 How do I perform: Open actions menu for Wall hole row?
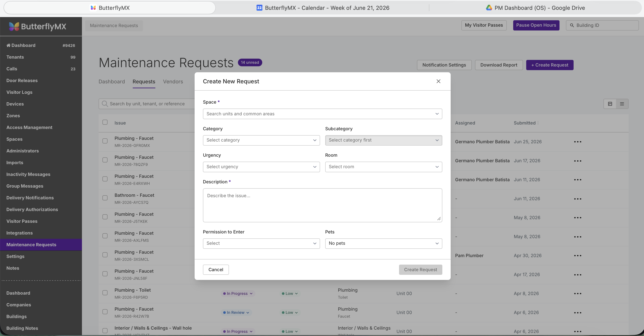click(577, 332)
